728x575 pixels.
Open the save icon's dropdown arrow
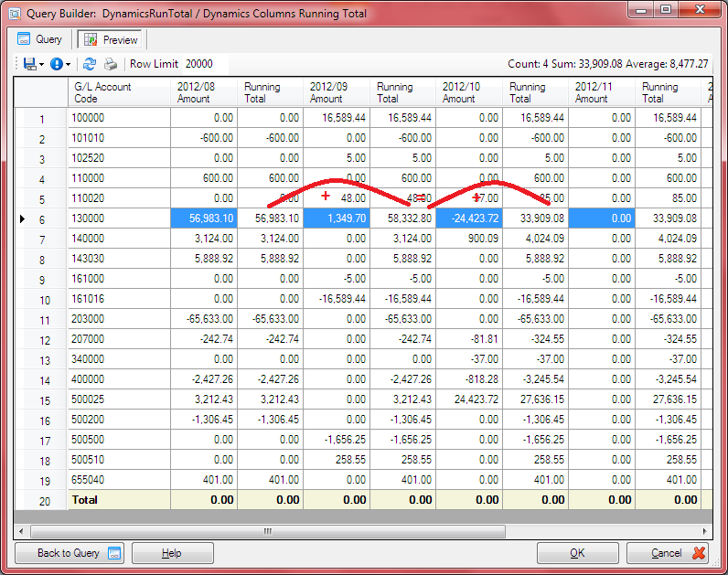[x=41, y=65]
